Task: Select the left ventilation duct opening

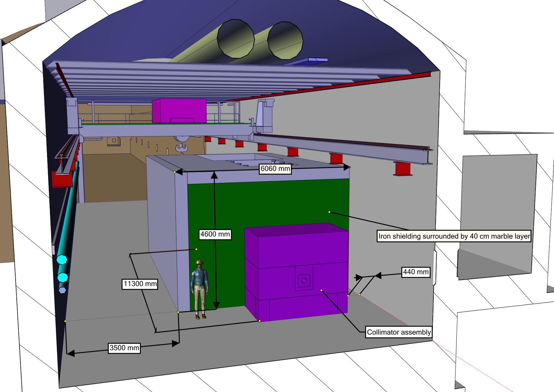Action: [x=235, y=39]
